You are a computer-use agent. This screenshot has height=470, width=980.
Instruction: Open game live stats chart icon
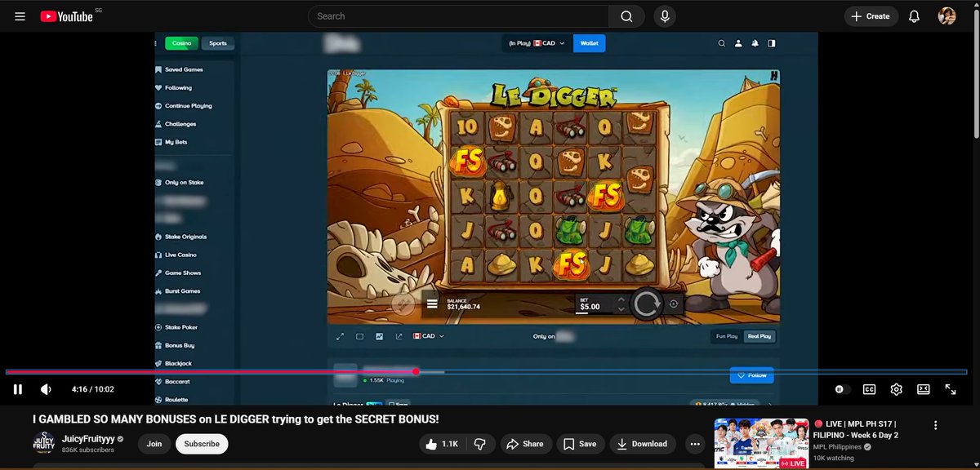380,336
